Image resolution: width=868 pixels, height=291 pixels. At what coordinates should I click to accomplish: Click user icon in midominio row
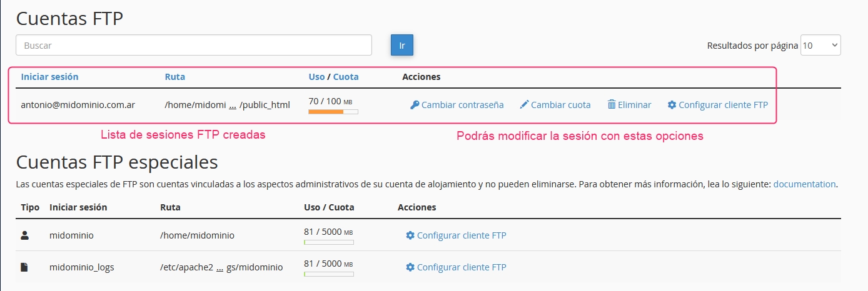[x=25, y=235]
